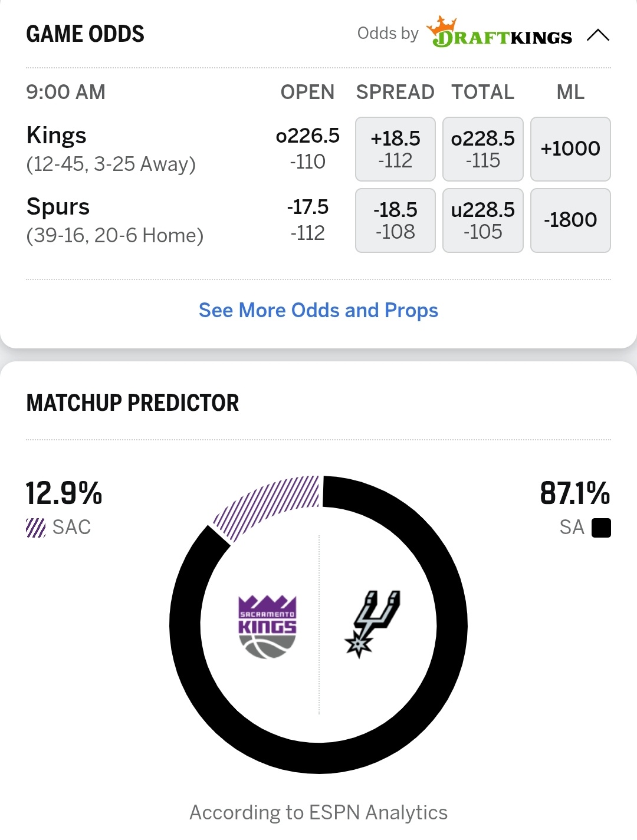Screen dimensions: 637x840
Task: Open See More Odds and Props
Action: (318, 310)
